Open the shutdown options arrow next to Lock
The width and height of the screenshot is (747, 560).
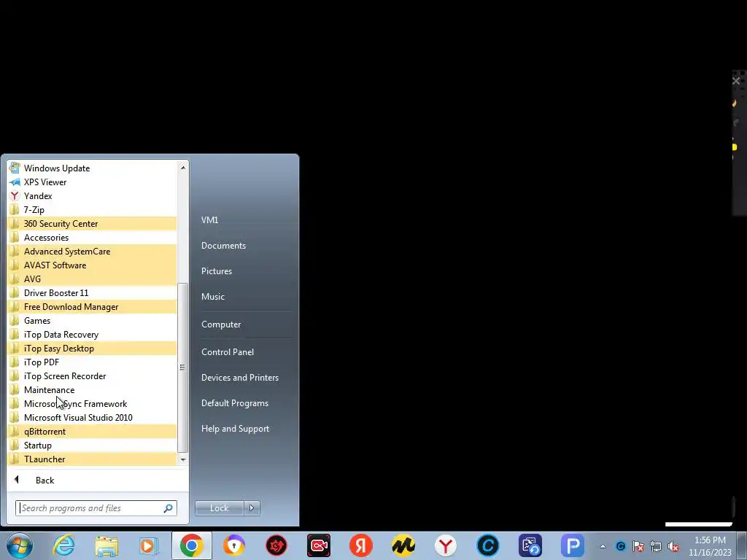pyautogui.click(x=252, y=508)
